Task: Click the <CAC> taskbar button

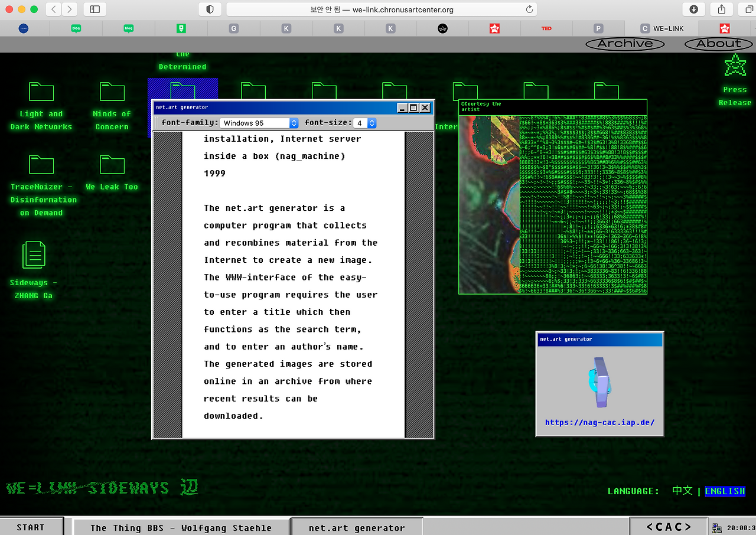Action: tap(669, 527)
